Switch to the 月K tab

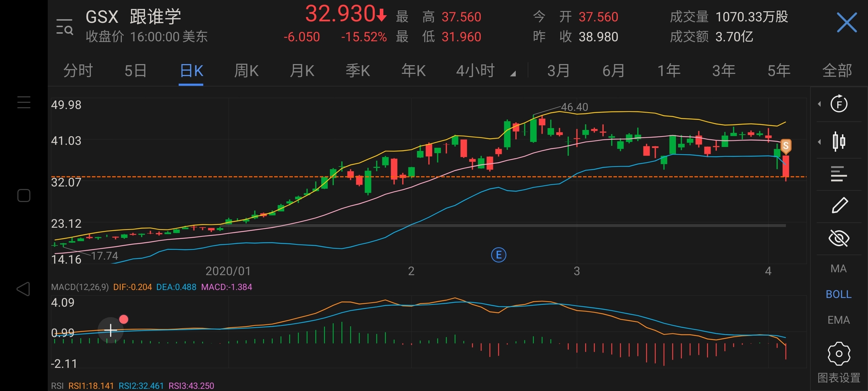[x=302, y=70]
